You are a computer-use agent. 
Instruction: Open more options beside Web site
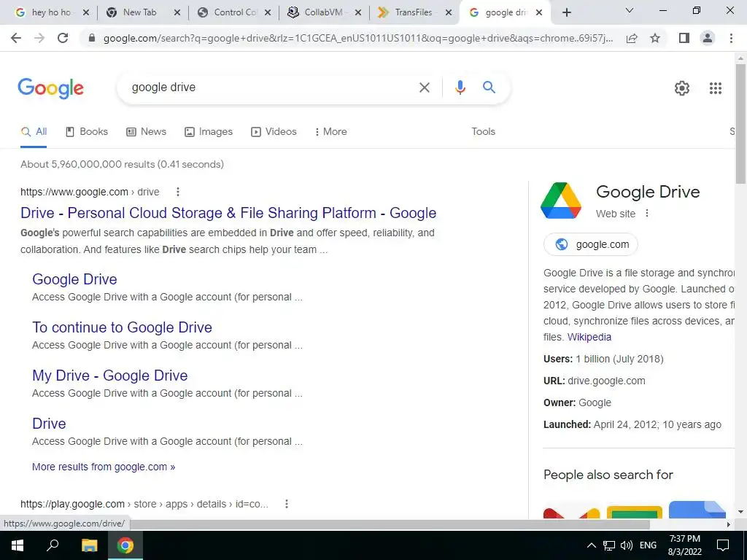(647, 214)
